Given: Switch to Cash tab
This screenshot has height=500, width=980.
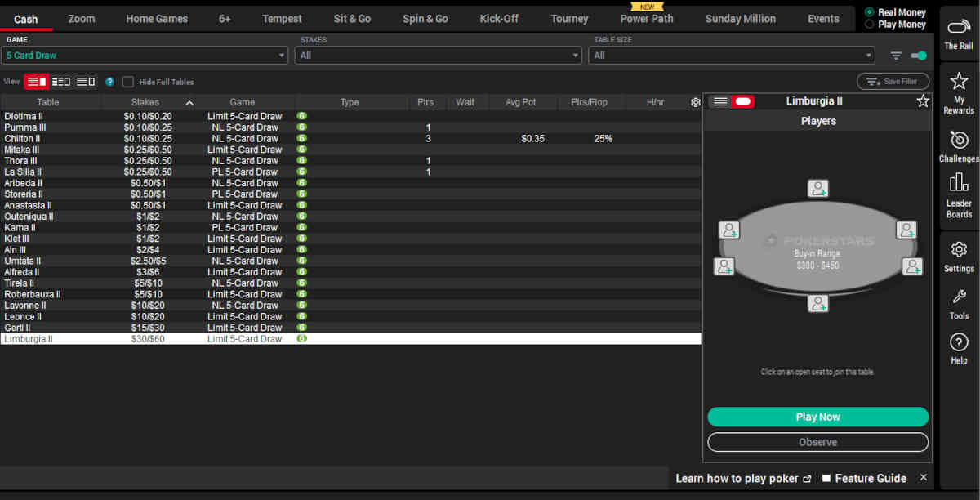Looking at the screenshot, I should (x=26, y=19).
